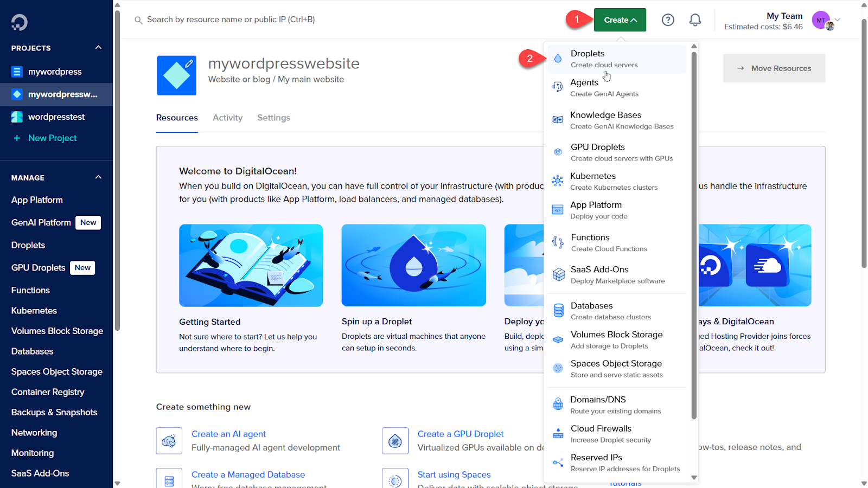Click the Cloud Firewalls icon in the menu
Image resolution: width=868 pixels, height=488 pixels.
[x=558, y=433]
